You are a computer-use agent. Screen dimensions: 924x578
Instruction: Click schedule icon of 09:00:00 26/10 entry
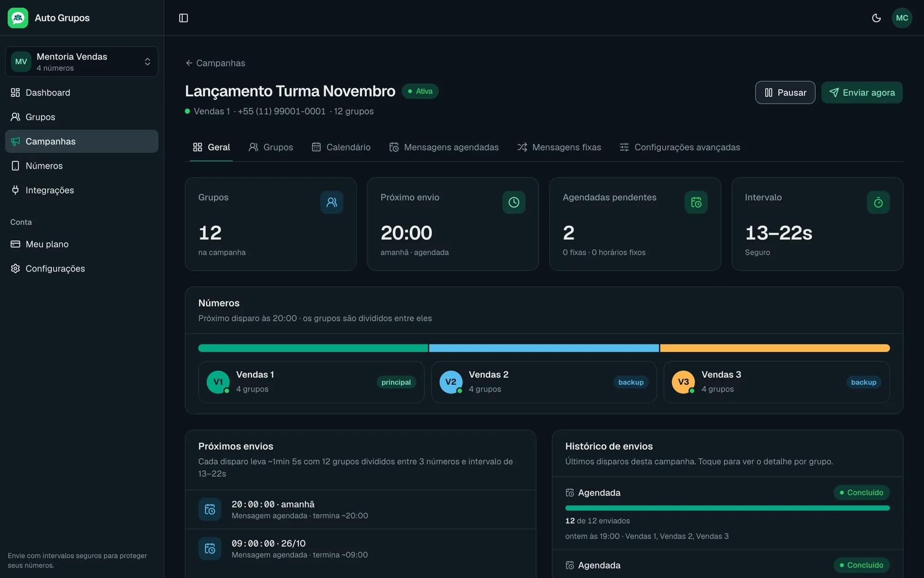coord(210,548)
